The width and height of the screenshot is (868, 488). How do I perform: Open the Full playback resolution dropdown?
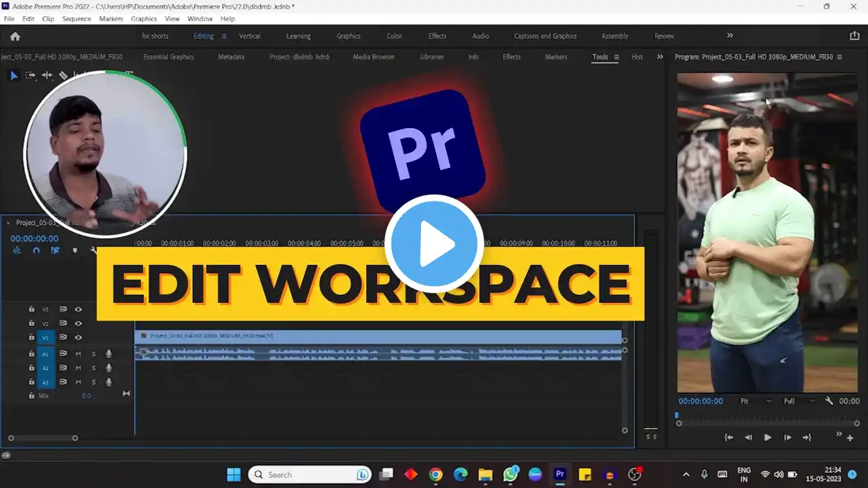pos(799,401)
